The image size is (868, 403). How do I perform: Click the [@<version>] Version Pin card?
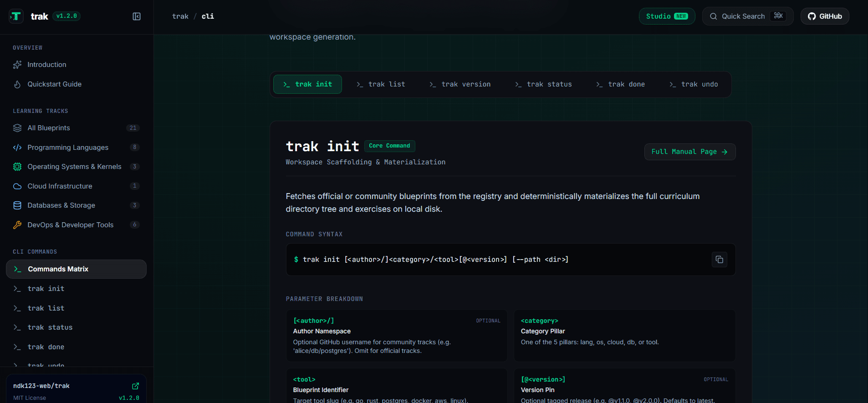[x=625, y=386]
